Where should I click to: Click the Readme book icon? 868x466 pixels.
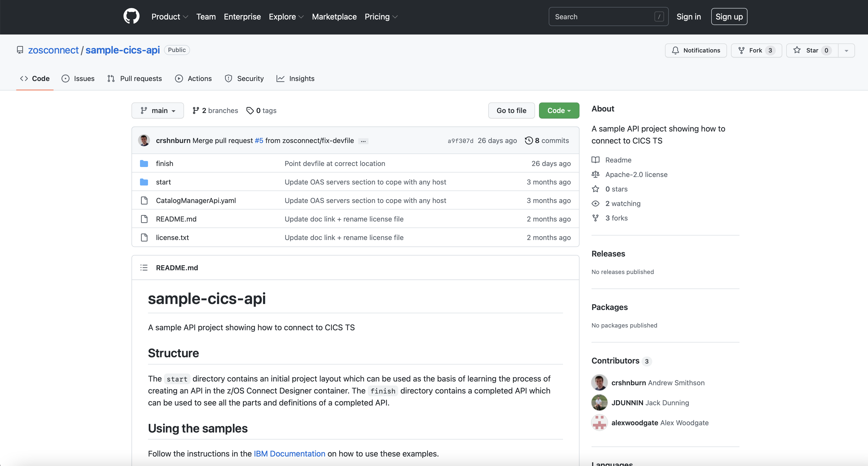(x=595, y=160)
